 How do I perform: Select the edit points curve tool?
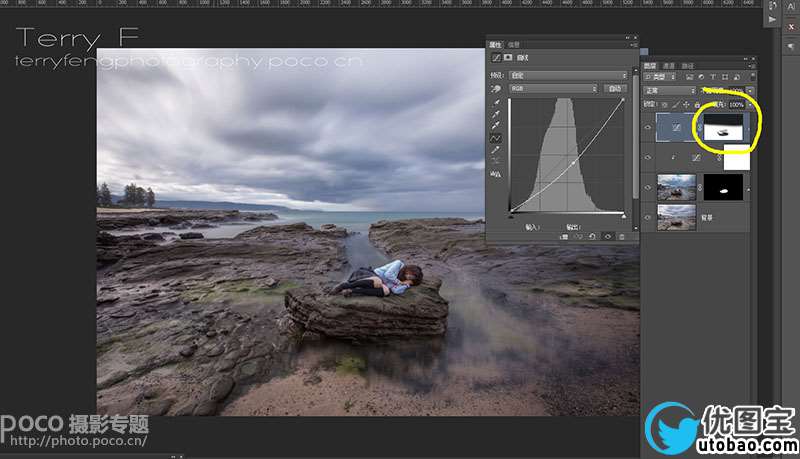click(x=496, y=138)
